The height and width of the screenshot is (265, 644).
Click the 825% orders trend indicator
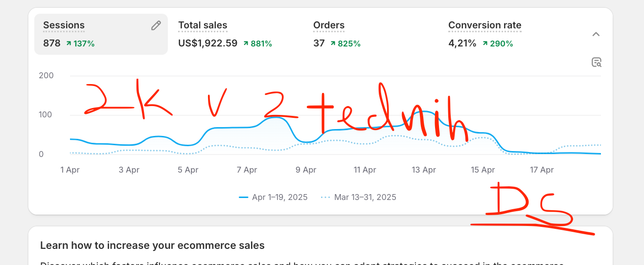[x=345, y=44]
